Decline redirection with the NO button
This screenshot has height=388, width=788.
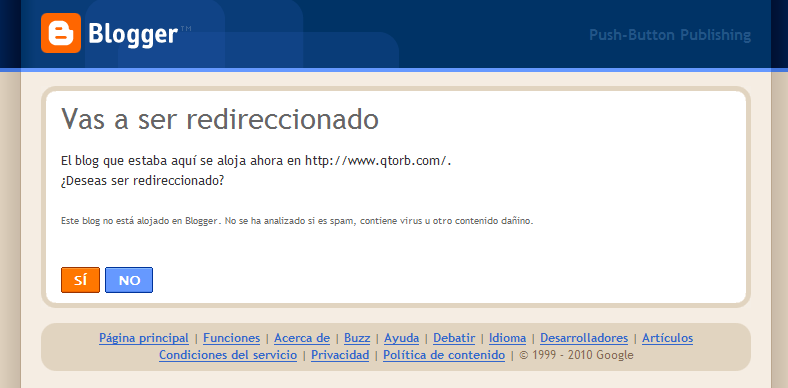(x=129, y=280)
